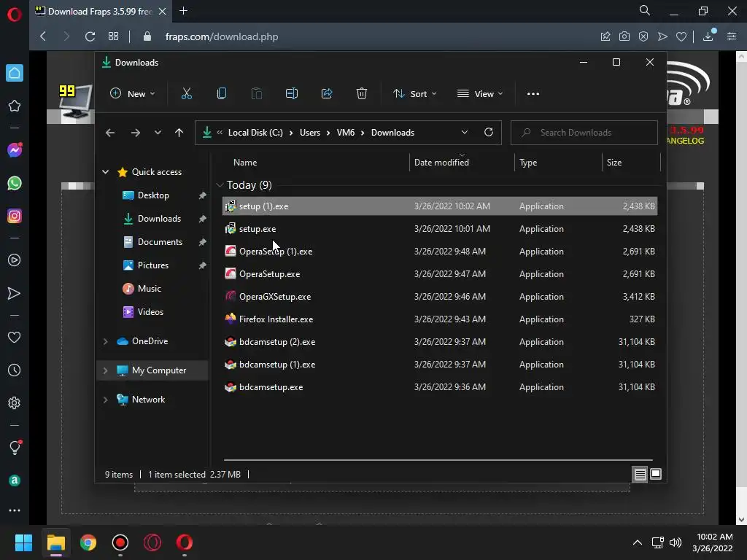Click the Delete trash icon in Explorer toolbar

point(362,94)
